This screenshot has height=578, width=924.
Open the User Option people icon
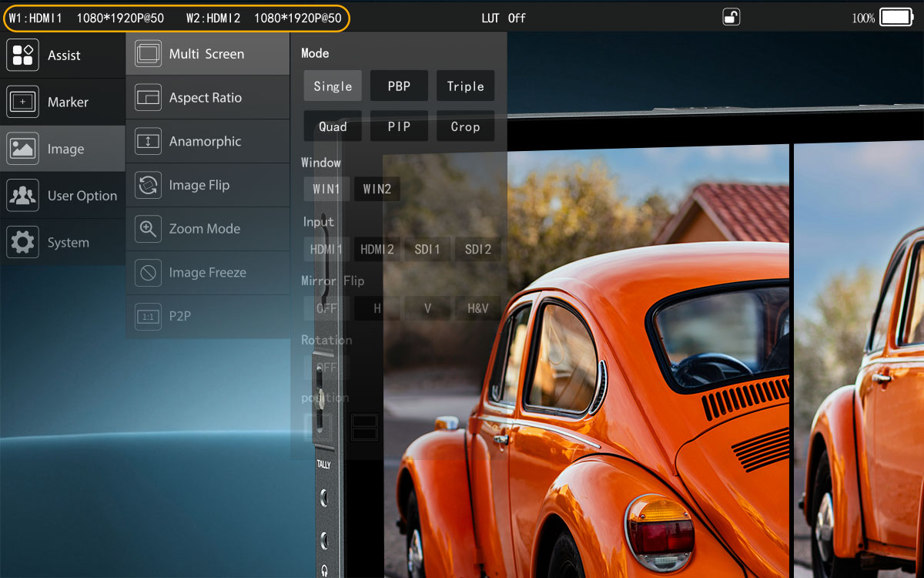pos(22,196)
